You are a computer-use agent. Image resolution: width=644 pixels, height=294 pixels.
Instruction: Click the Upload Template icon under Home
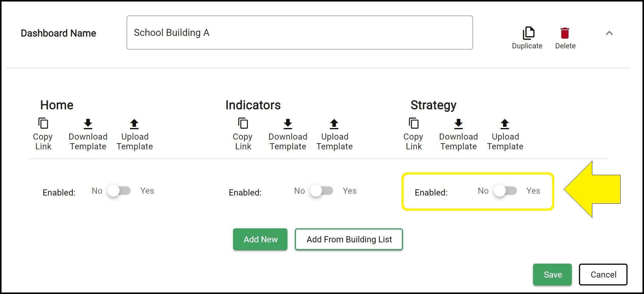134,124
